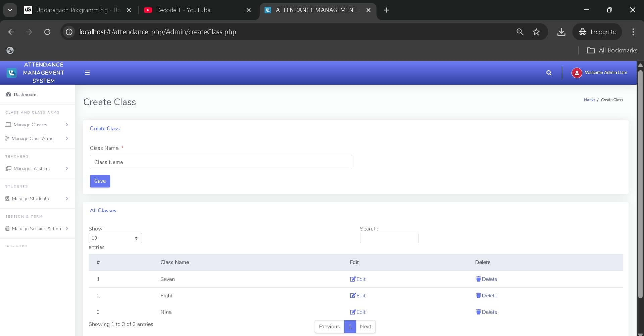Click the Welcome Admin Liam profile icon
Image resolution: width=644 pixels, height=336 pixels.
pos(577,73)
